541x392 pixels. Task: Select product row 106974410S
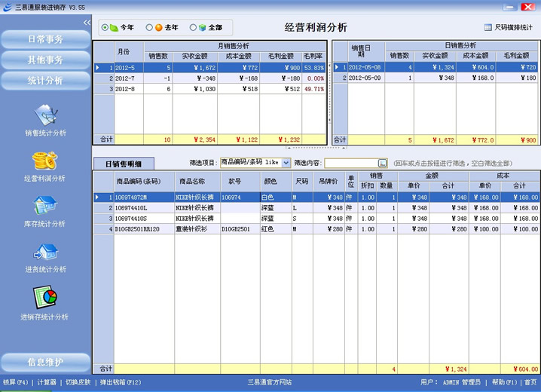click(316, 219)
